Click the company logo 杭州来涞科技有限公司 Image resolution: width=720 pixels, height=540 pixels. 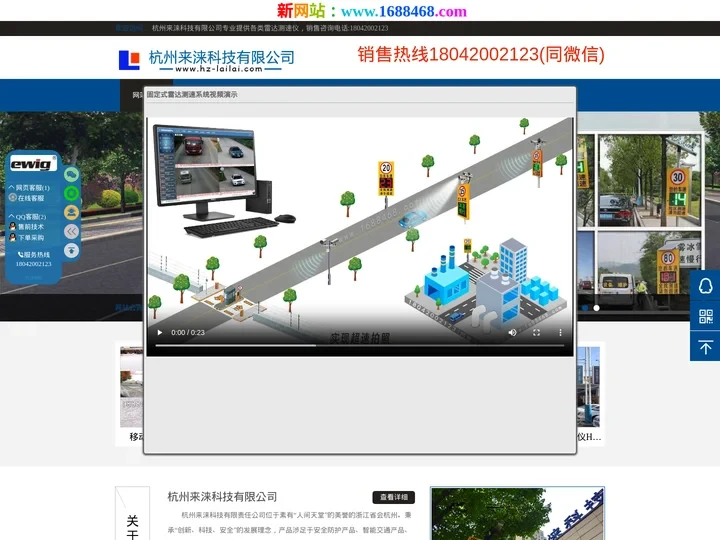(x=207, y=60)
